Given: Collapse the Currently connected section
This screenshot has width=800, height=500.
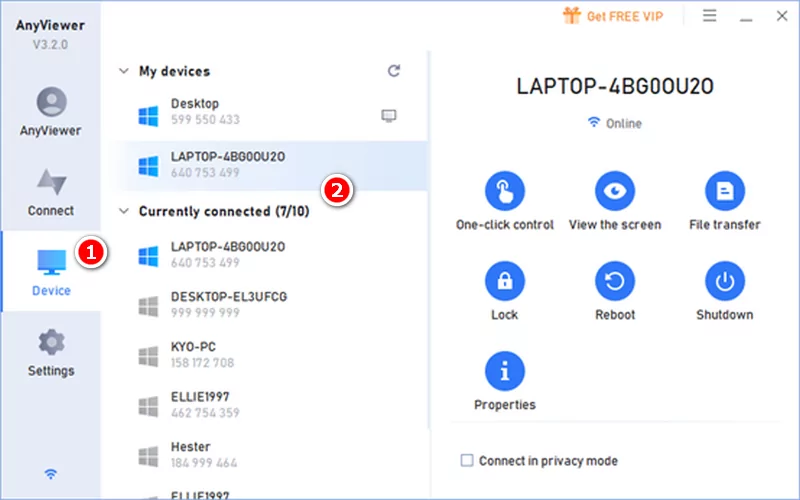Looking at the screenshot, I should (x=123, y=211).
